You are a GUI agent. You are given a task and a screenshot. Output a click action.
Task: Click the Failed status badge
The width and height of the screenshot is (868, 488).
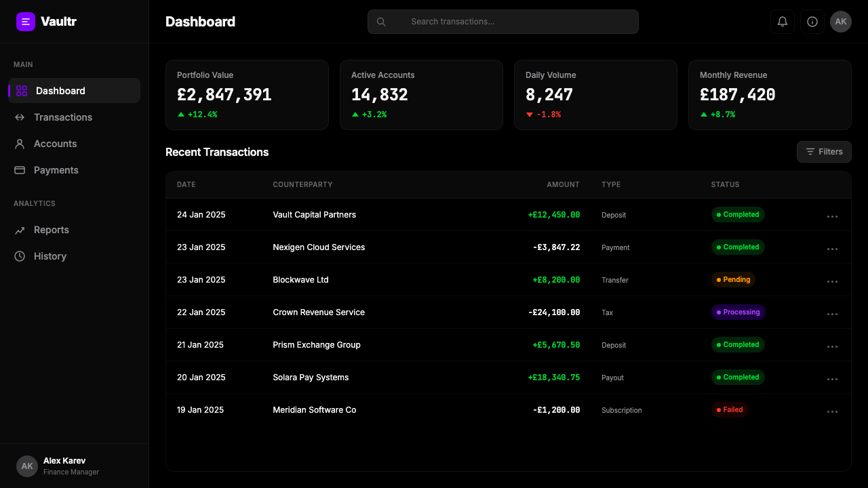click(730, 409)
